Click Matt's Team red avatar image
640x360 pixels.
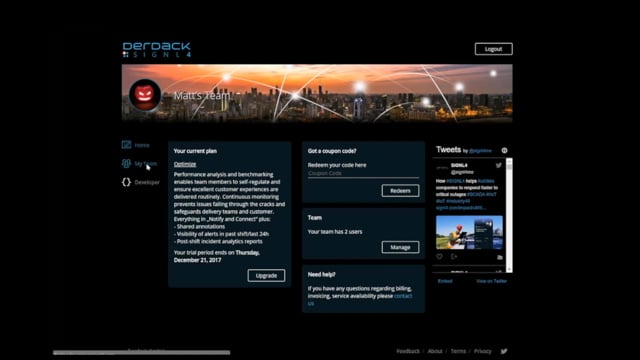pyautogui.click(x=145, y=95)
